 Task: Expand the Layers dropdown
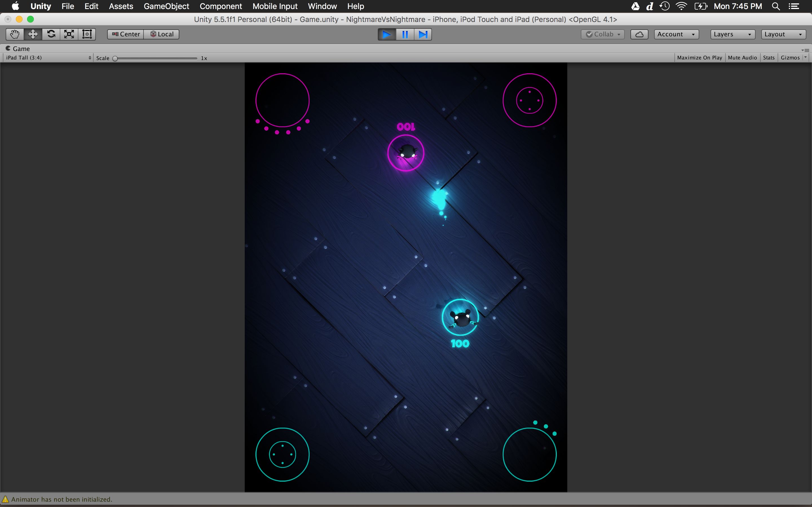coord(732,34)
